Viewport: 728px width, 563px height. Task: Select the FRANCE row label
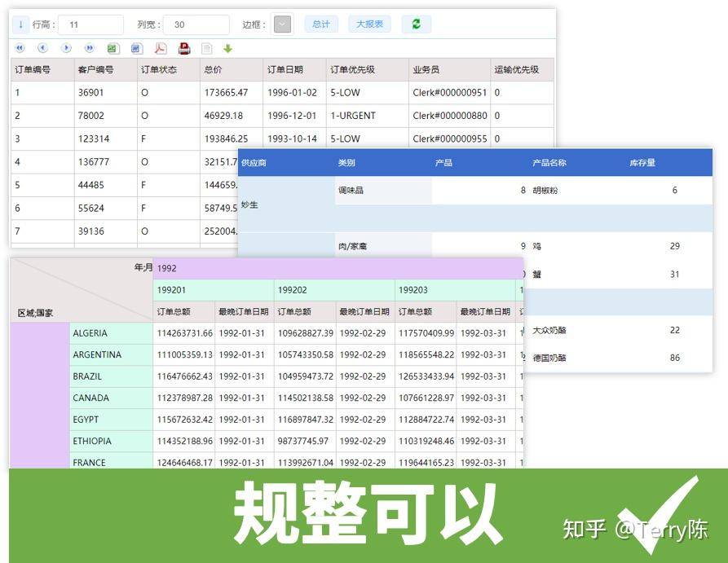[111, 462]
